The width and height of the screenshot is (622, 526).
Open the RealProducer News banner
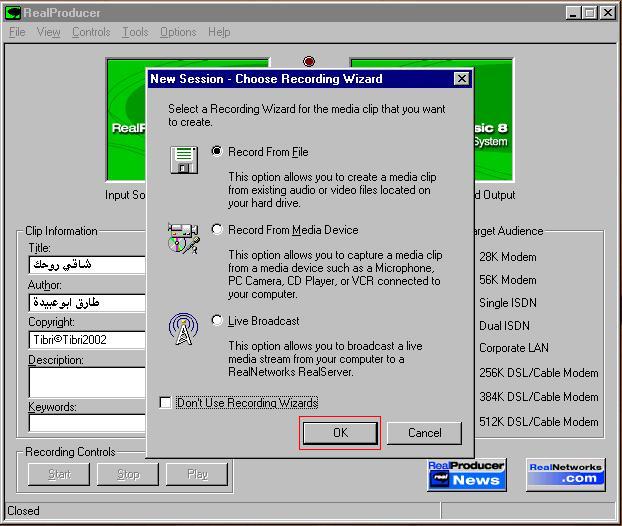(466, 475)
